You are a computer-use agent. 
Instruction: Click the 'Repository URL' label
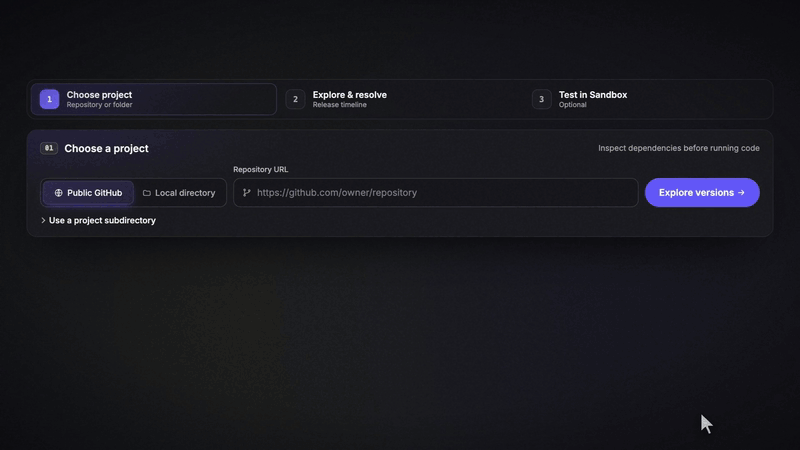(261, 169)
